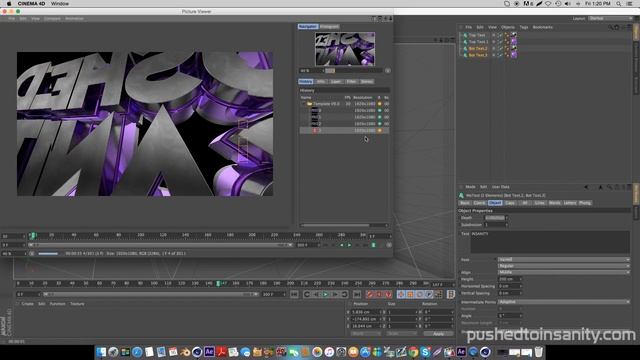Open the Window menu in macOS menu bar
This screenshot has width=640, height=360.
point(60,4)
